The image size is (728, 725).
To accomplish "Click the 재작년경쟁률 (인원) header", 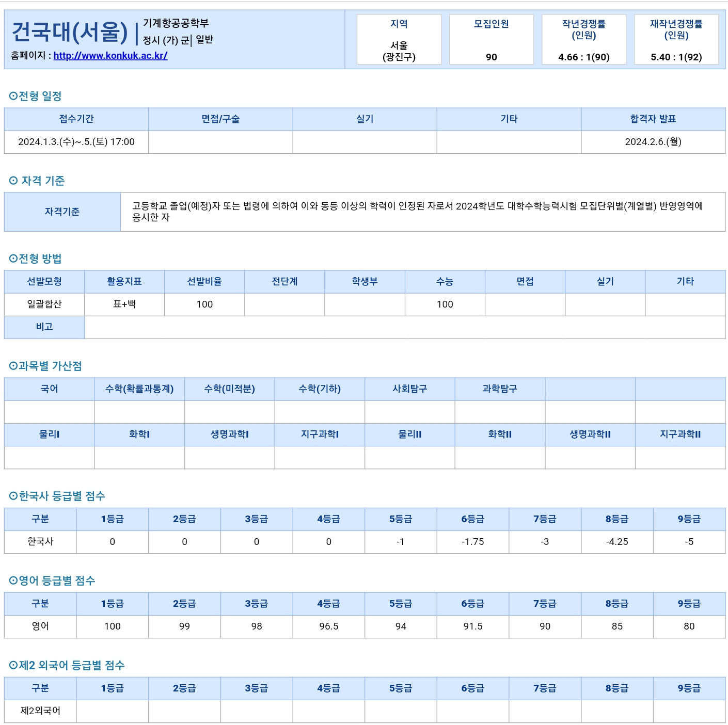I will [676, 29].
